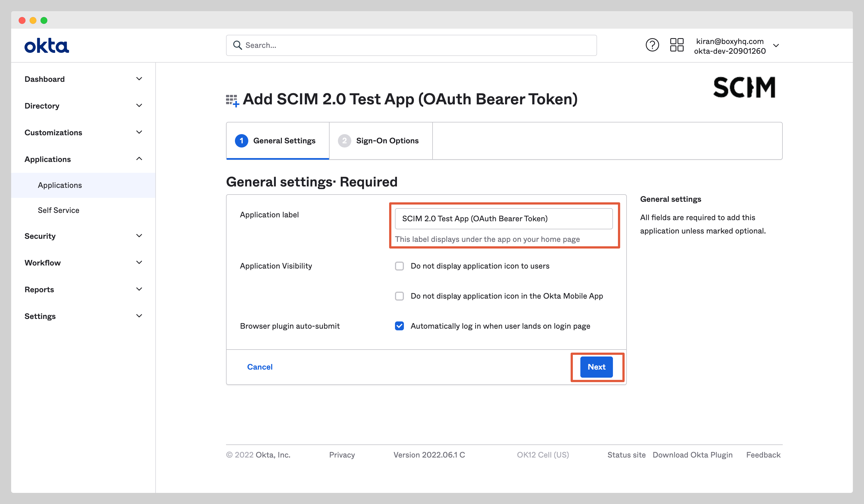Click the SCIM application logo
This screenshot has height=504, width=864.
[x=744, y=87]
